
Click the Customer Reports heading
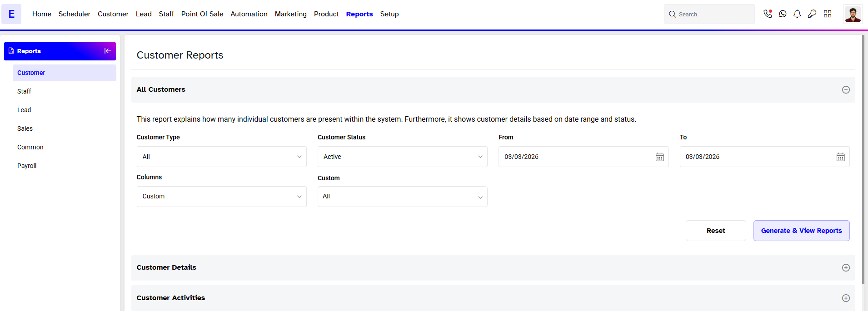pyautogui.click(x=180, y=55)
